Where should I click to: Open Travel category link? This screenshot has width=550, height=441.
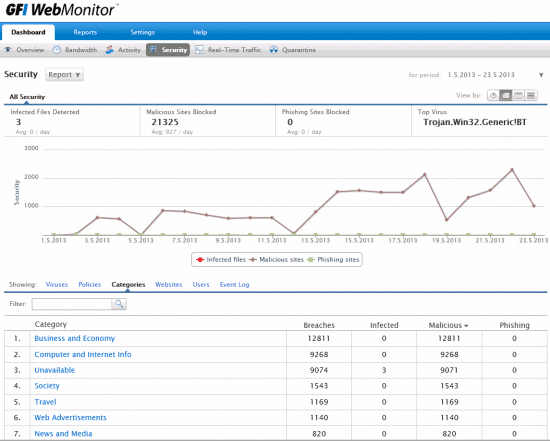(45, 402)
